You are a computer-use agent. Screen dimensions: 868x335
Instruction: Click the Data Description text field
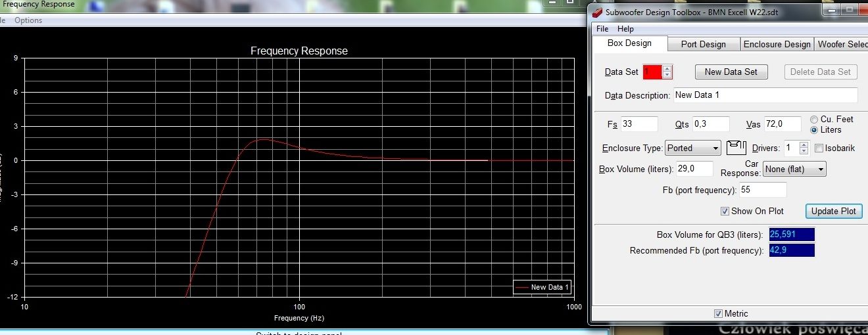coord(765,95)
